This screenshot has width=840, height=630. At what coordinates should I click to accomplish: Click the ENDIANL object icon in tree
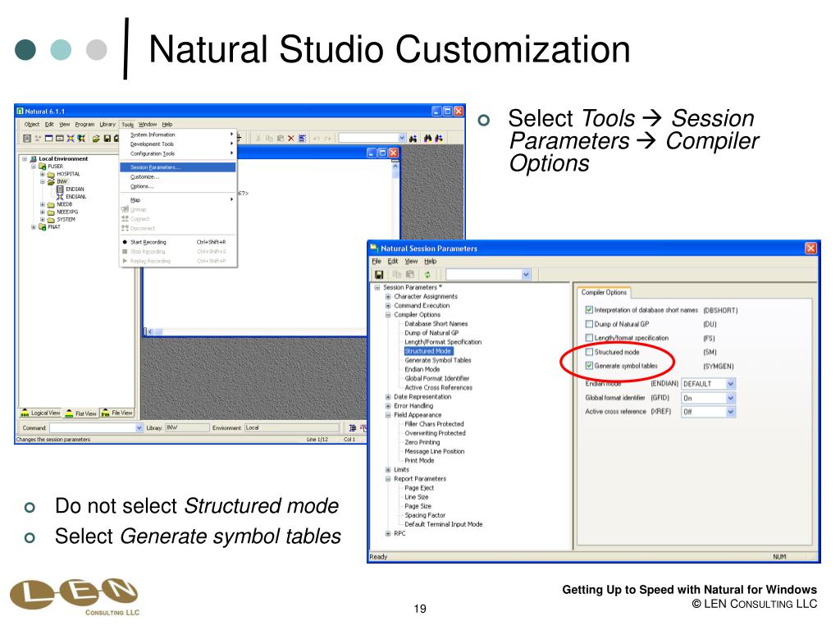[x=60, y=197]
